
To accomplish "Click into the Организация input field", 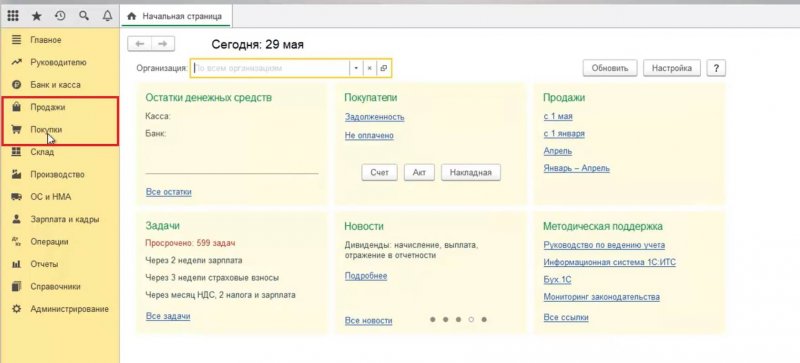I will (x=270, y=68).
